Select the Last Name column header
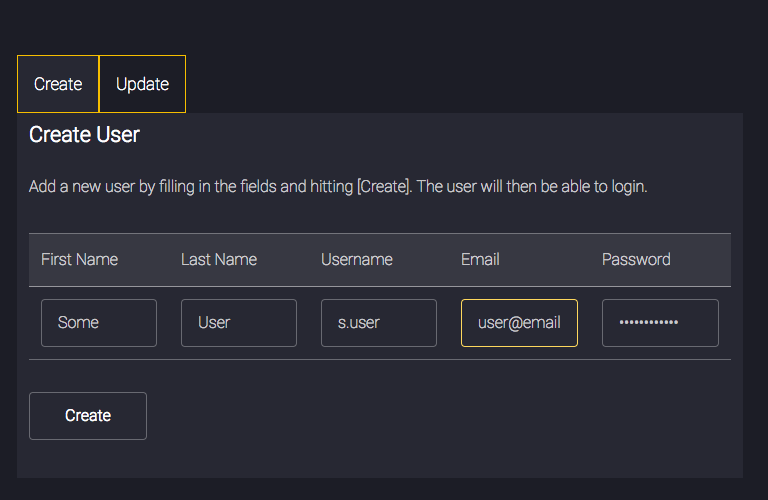This screenshot has height=500, width=768. [219, 260]
